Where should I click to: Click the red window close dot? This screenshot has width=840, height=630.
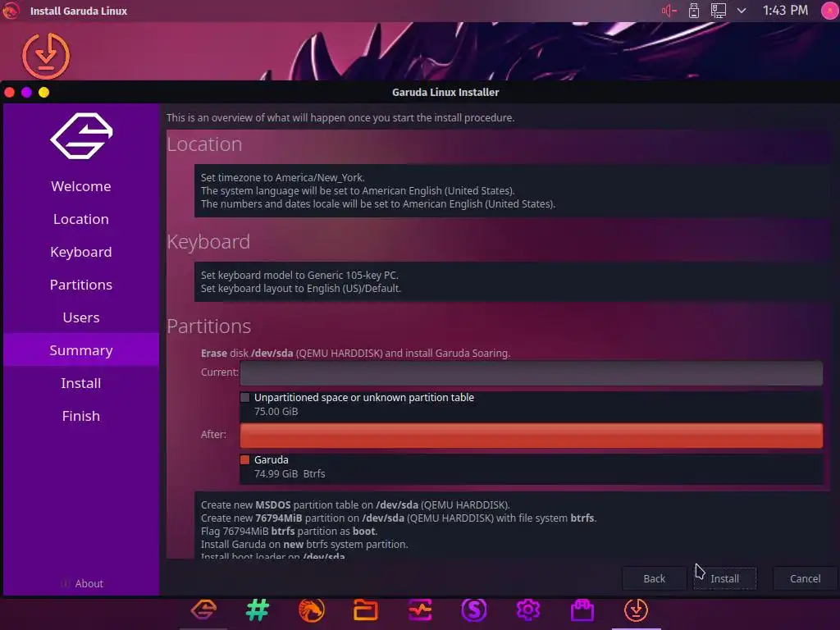pyautogui.click(x=9, y=92)
